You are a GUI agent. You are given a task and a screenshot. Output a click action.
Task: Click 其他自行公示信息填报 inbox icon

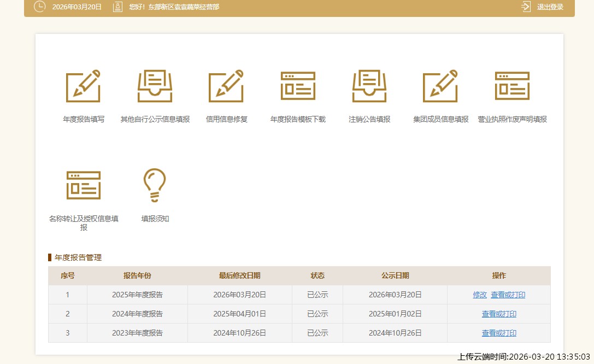[x=155, y=86]
